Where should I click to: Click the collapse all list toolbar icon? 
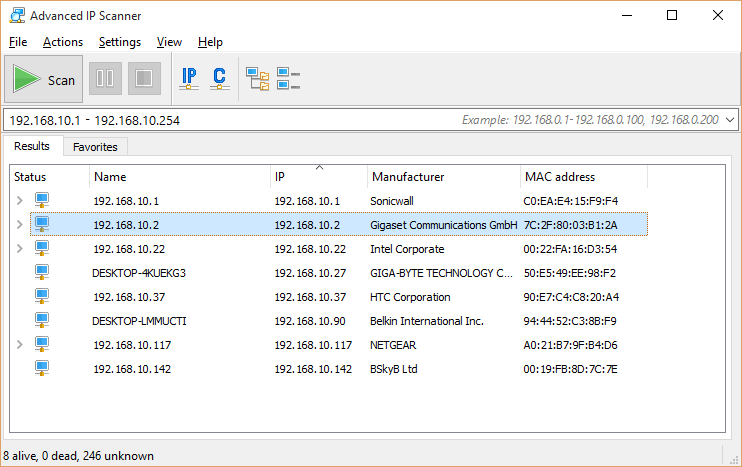[x=288, y=78]
